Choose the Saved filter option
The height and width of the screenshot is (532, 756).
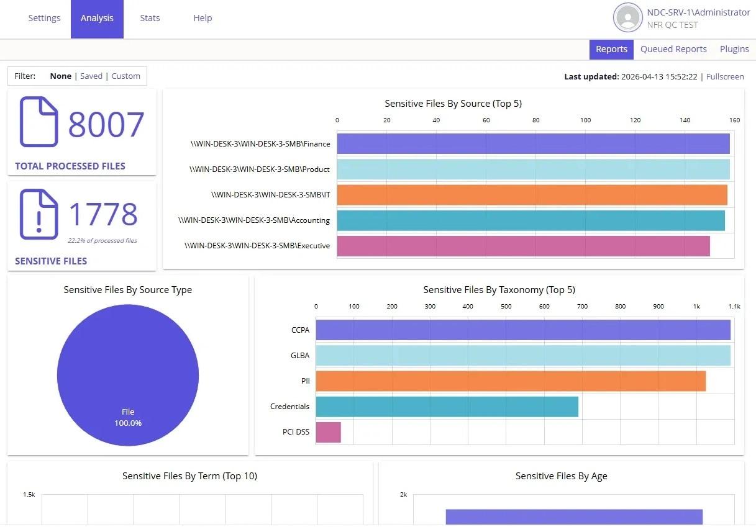(91, 76)
